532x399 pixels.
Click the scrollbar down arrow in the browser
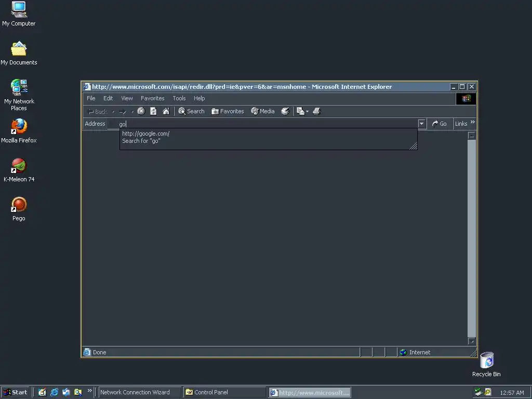pos(472,341)
